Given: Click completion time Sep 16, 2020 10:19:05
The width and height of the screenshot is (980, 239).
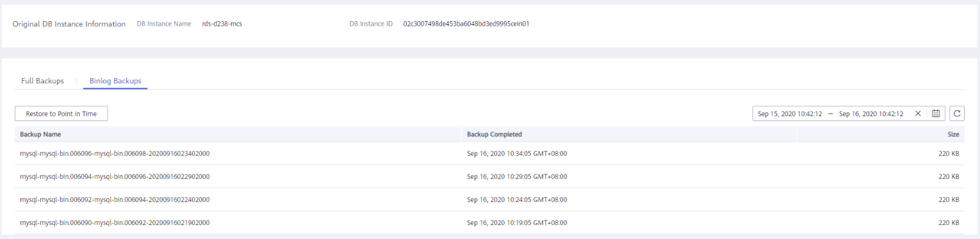Looking at the screenshot, I should click(517, 222).
